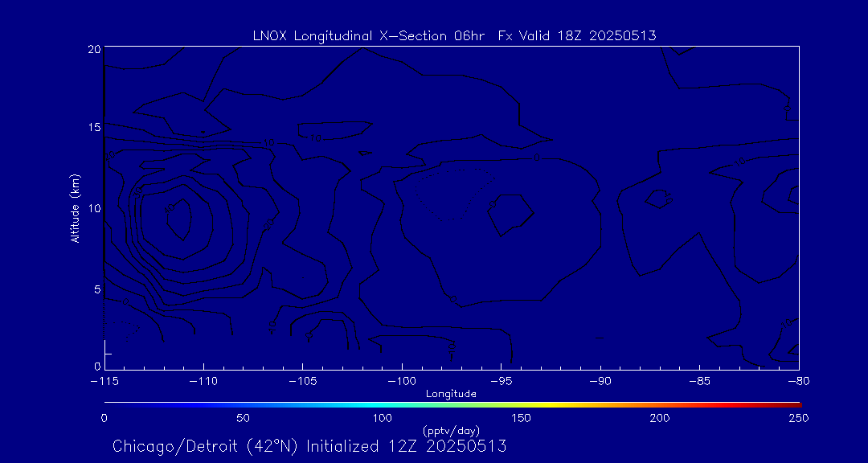Click the color bar's 250 value label
The width and height of the screenshot is (868, 463).
tap(800, 418)
